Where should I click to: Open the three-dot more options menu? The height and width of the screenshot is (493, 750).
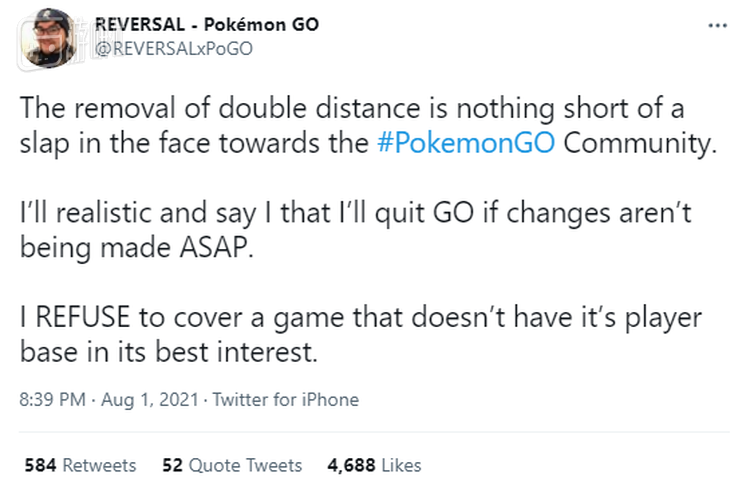(x=717, y=25)
